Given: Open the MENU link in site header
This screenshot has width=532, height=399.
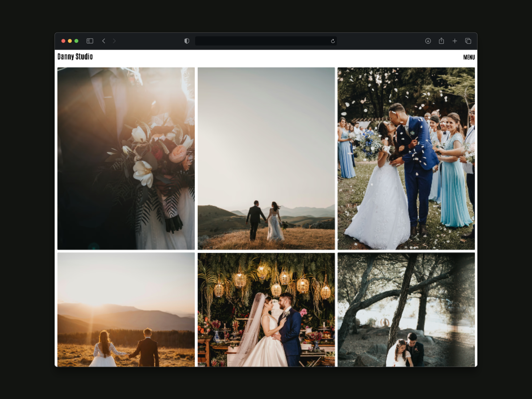Looking at the screenshot, I should [469, 57].
